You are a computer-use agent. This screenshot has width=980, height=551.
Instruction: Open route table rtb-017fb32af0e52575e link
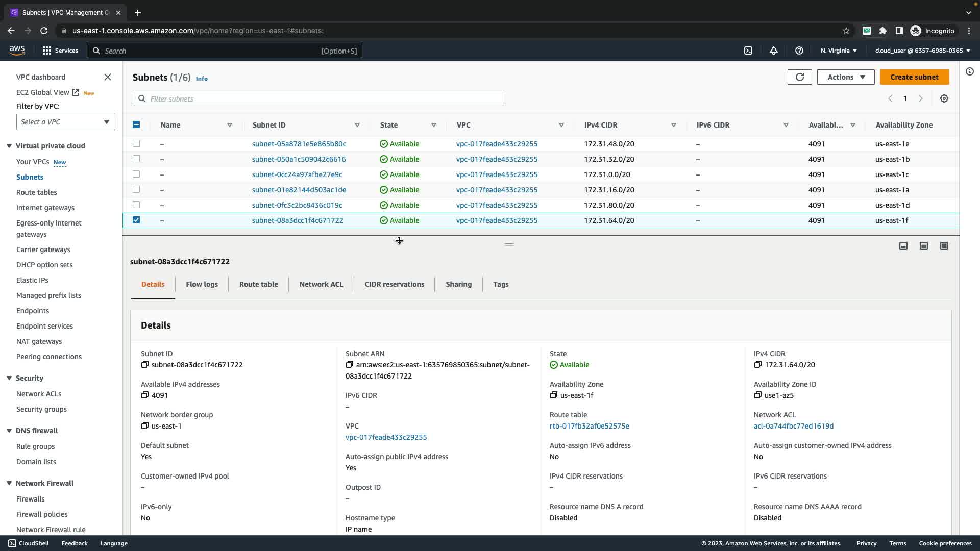pos(589,426)
